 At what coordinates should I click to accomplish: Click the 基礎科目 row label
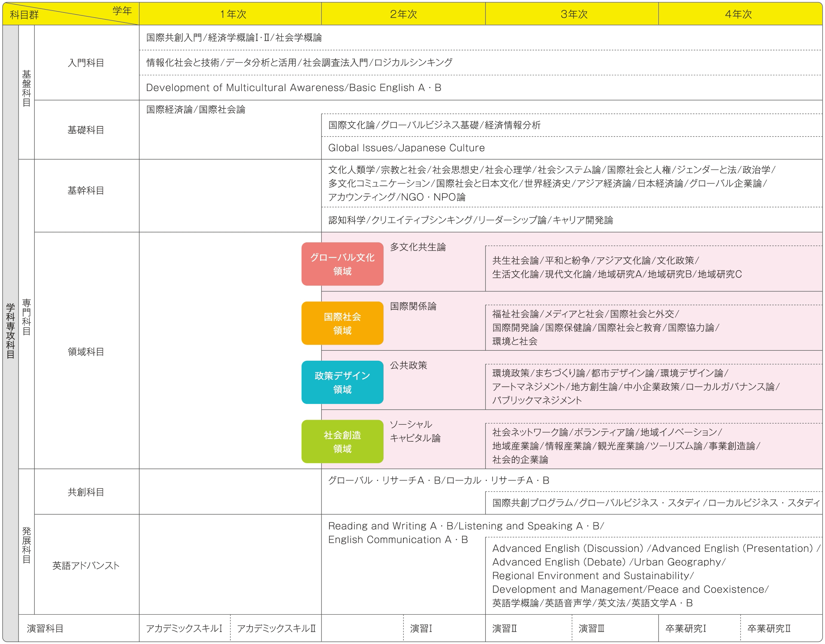coord(86,130)
